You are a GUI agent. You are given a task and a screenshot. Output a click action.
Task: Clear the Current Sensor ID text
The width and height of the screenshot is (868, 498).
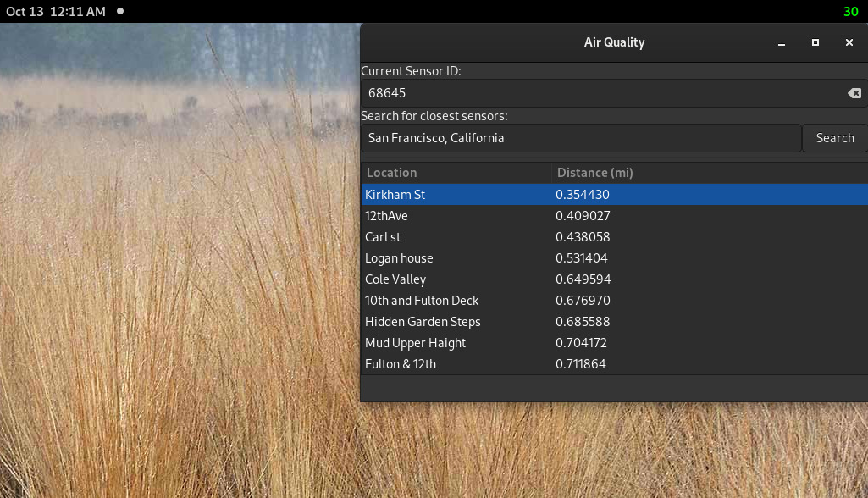[x=854, y=93]
